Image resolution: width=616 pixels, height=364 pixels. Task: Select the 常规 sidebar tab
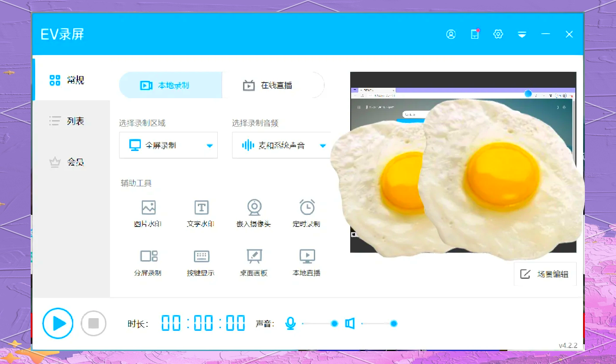point(71,80)
